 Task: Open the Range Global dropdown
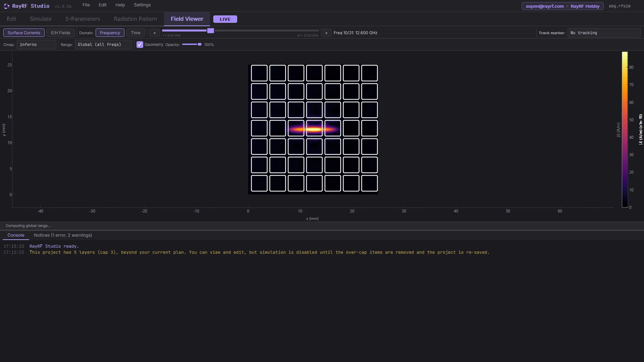[x=103, y=45]
